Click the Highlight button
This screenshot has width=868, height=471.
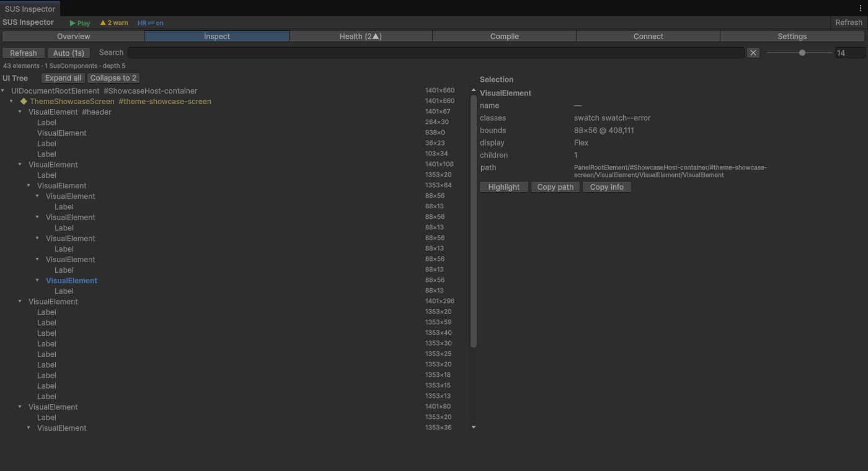(x=504, y=187)
